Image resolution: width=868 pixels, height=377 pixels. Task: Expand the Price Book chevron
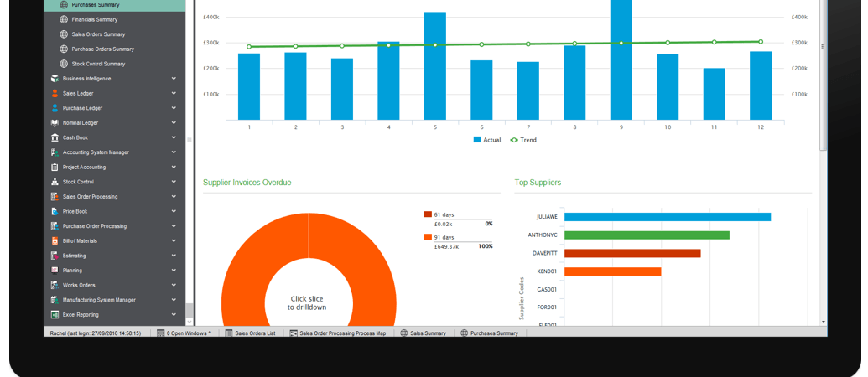click(x=174, y=211)
